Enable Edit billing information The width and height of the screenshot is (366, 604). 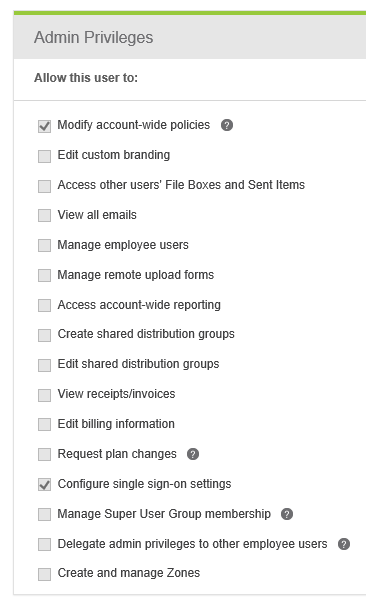(x=44, y=424)
